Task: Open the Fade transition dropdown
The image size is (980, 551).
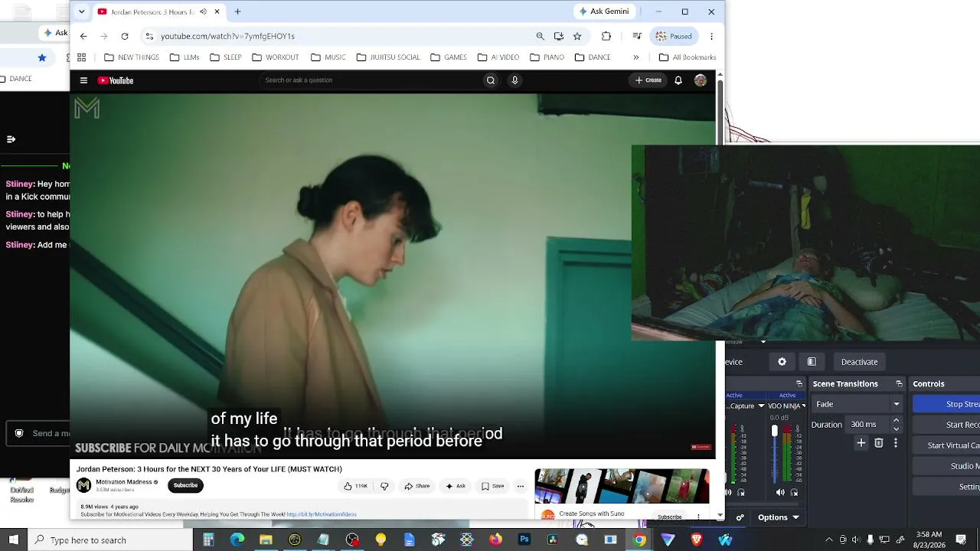Action: (857, 404)
